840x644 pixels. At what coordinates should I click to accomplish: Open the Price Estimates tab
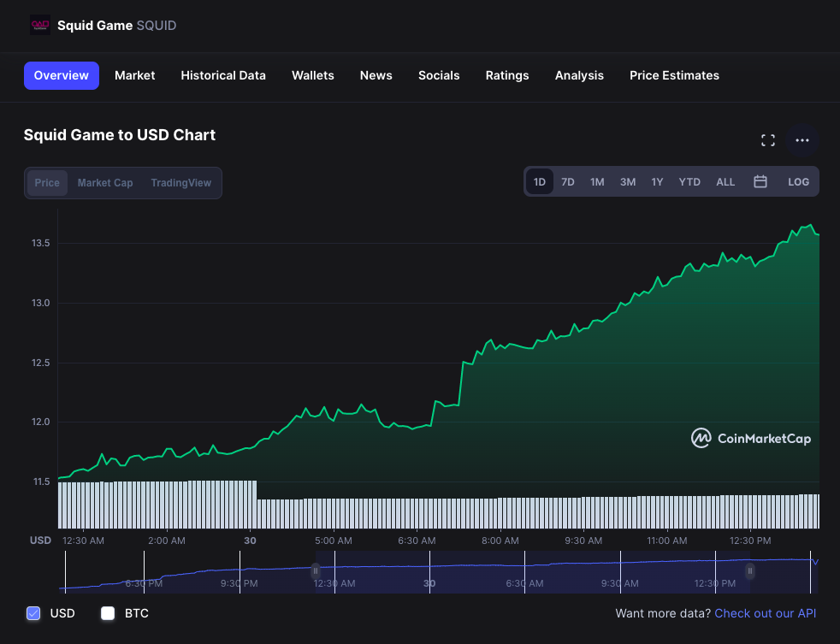[674, 75]
